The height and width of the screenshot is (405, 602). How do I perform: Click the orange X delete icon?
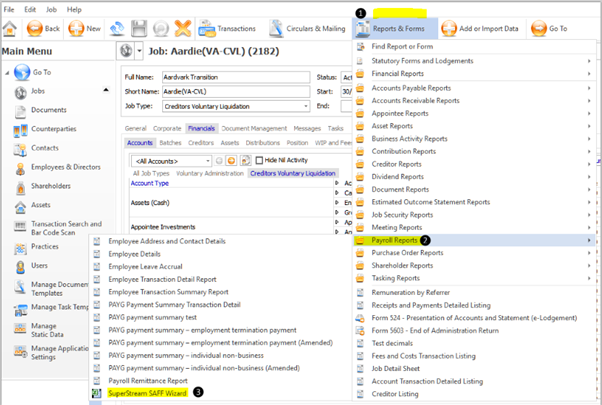183,29
